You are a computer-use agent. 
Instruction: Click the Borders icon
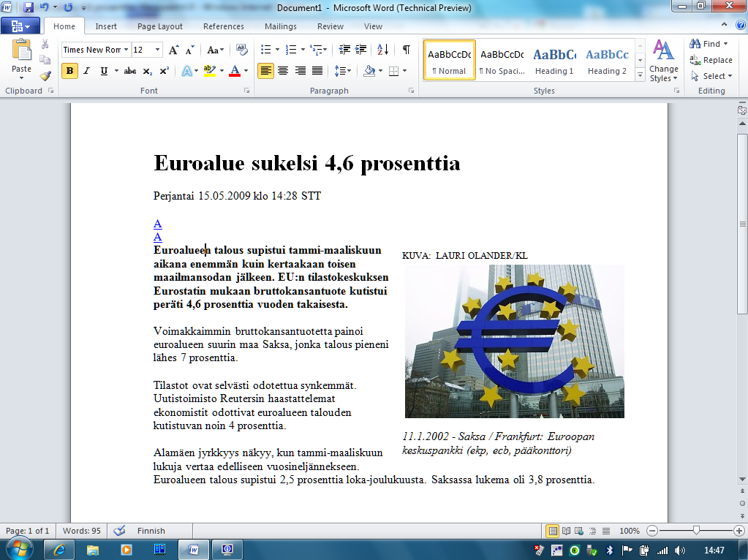393,71
